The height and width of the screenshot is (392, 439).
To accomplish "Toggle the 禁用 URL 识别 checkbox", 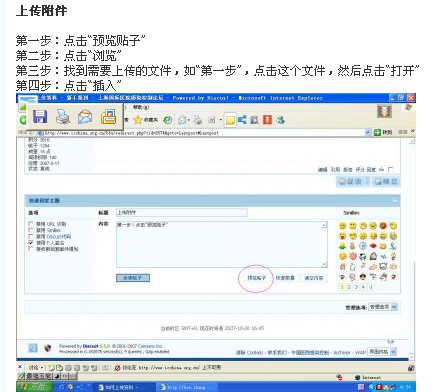I will pyautogui.click(x=31, y=224).
